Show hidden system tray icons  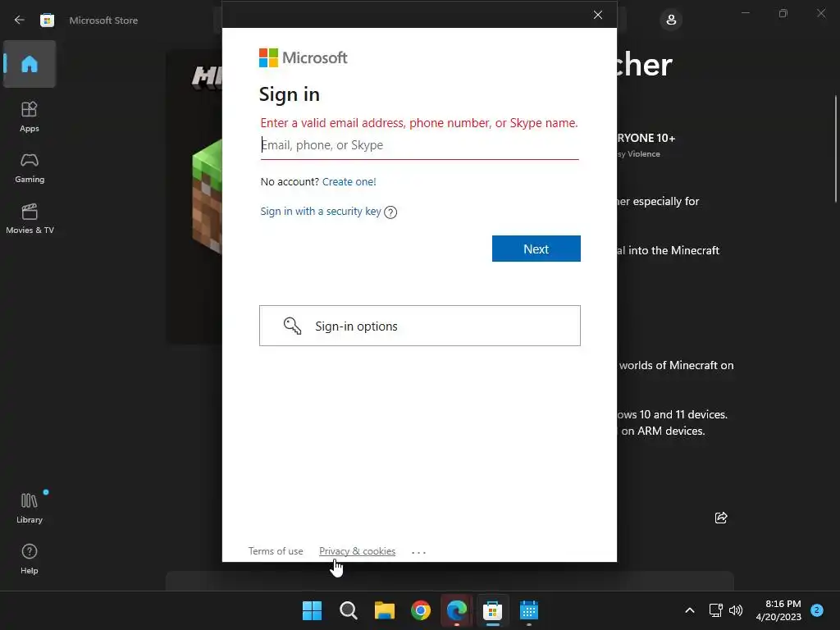click(x=690, y=610)
